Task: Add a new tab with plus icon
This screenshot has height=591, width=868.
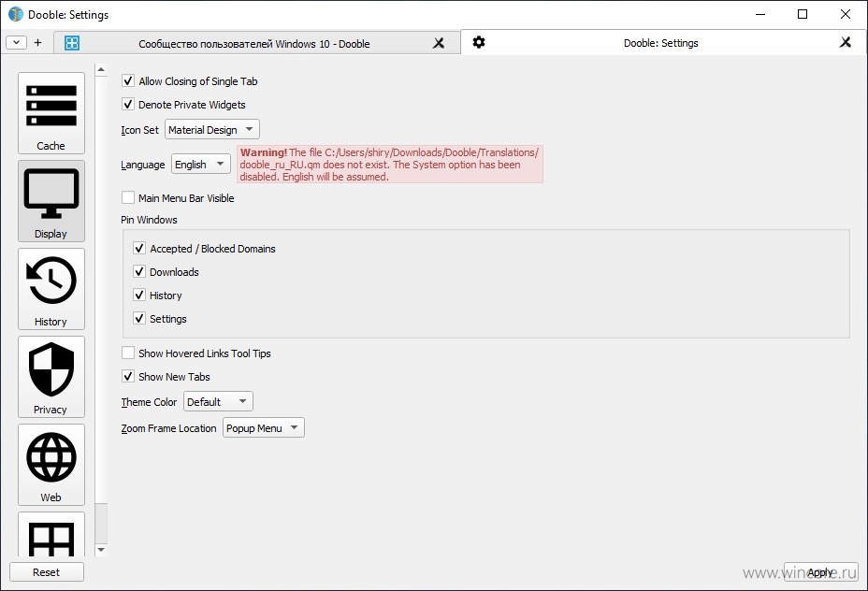Action: 37,43
